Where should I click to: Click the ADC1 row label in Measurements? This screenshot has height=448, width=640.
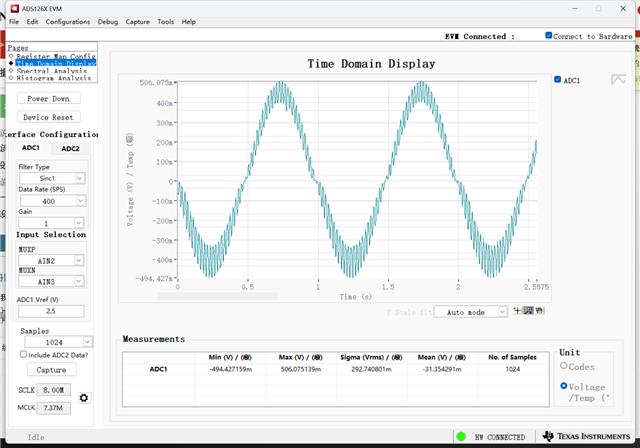pyautogui.click(x=158, y=369)
